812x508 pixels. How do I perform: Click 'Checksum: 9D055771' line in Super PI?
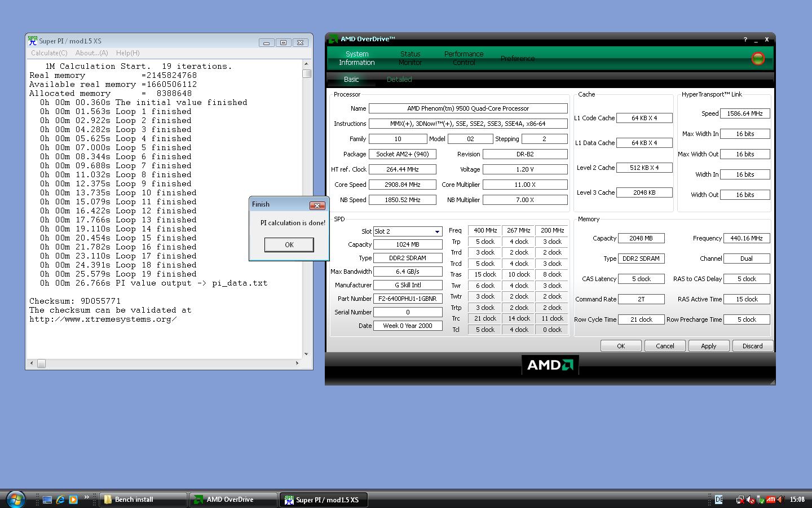[75, 301]
